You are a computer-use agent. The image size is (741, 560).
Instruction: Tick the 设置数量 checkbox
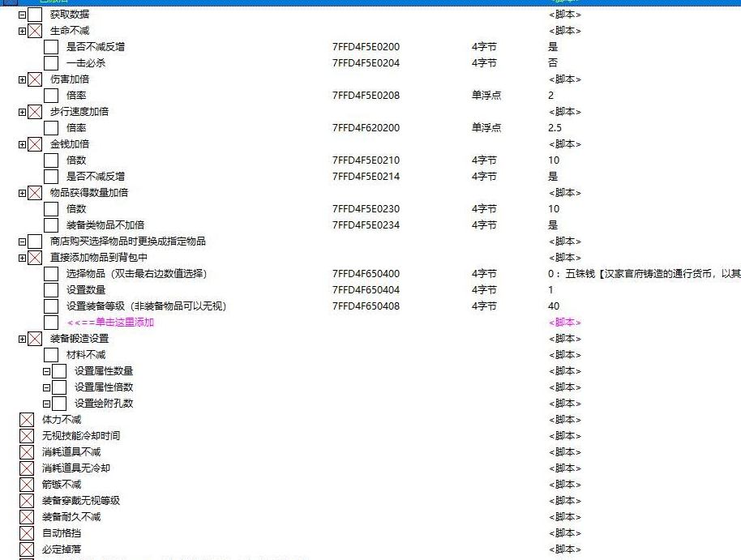click(x=51, y=290)
